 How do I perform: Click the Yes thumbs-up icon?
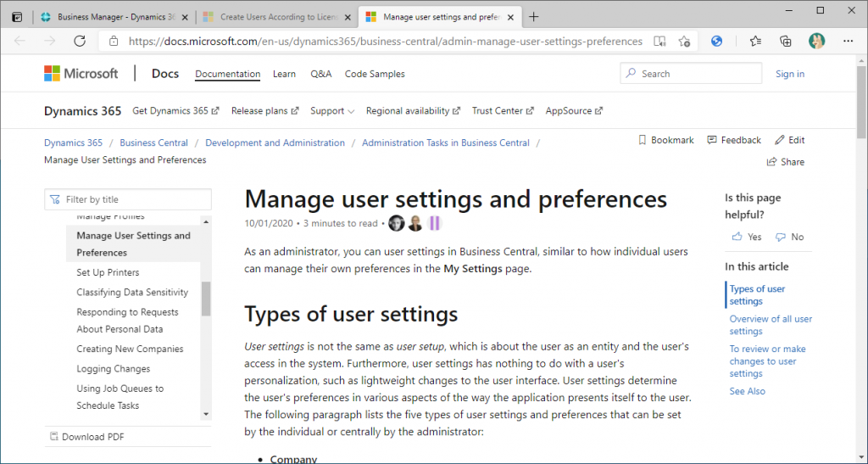point(737,237)
